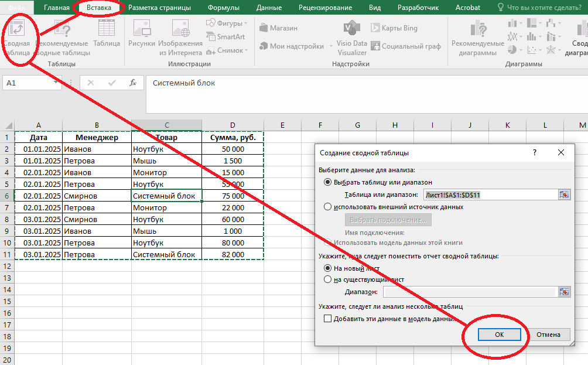This screenshot has height=365, width=588.
Task: Switch to the Разметка страницы tab
Action: [159, 8]
